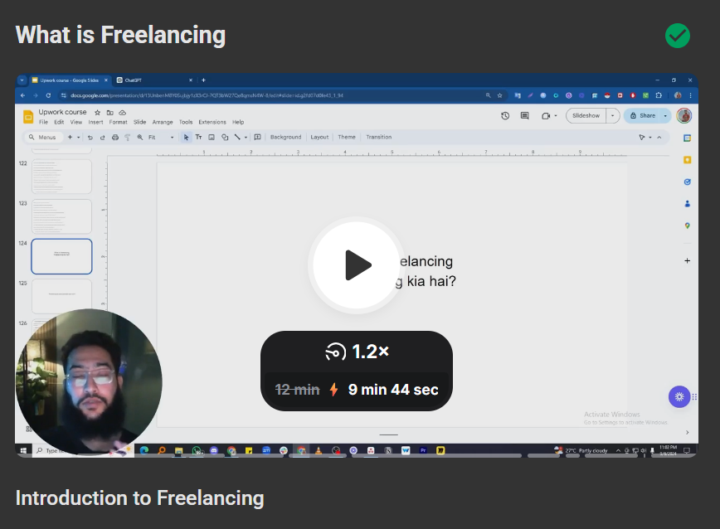Show the comments panel
720x529 pixels.
525,116
